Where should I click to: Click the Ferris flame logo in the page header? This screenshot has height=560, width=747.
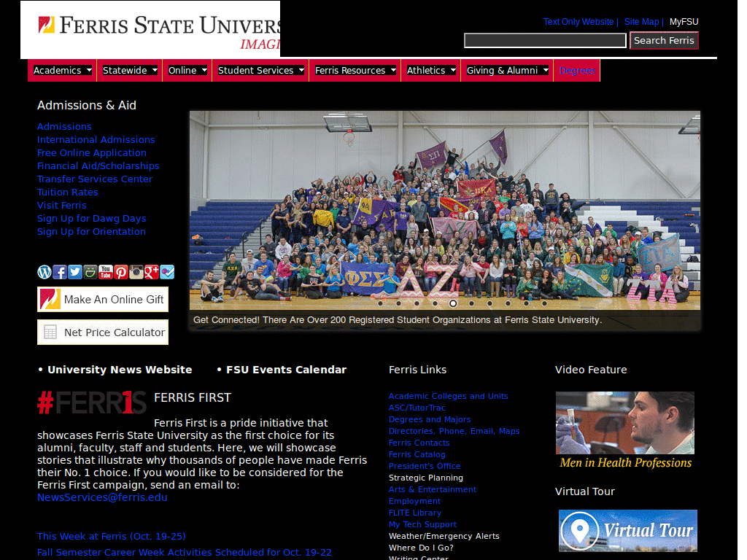(x=46, y=25)
